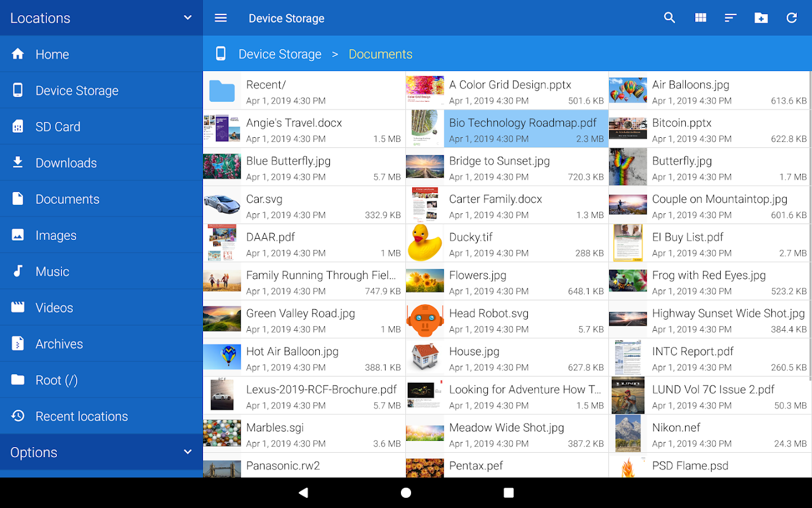The image size is (812, 508).
Task: Tap the Android back button
Action: 303,493
